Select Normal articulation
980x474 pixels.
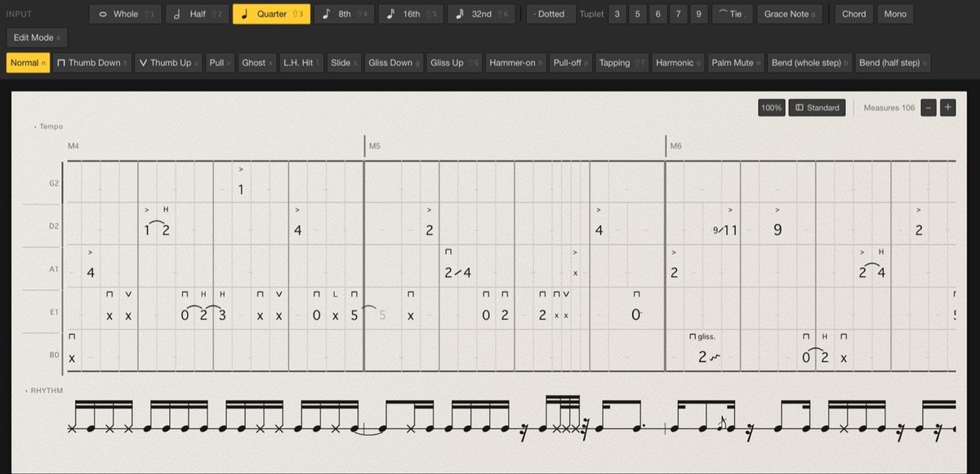click(x=28, y=63)
